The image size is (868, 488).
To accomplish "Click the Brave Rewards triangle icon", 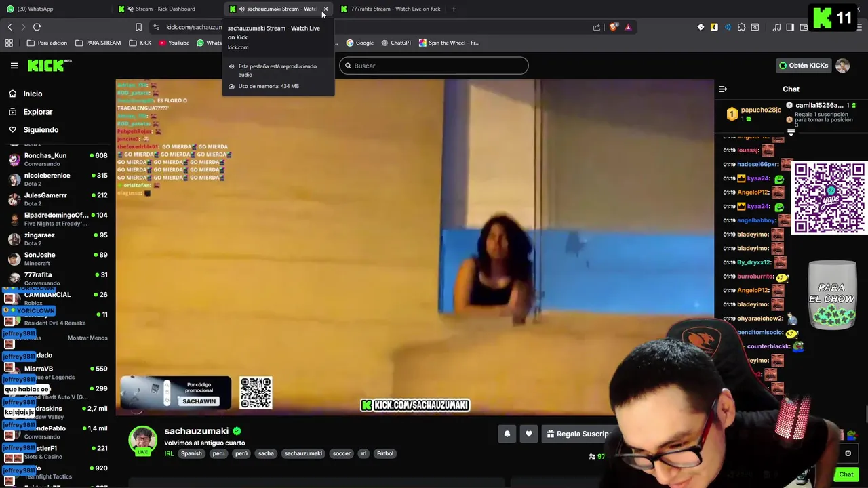I will tap(628, 27).
